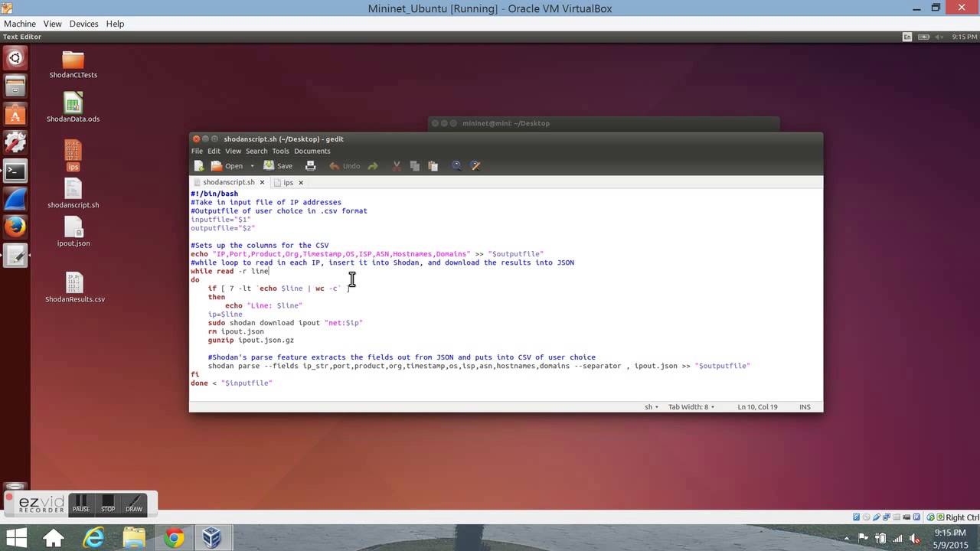
Task: Select the ShodanData.ods desktop file
Action: tap(73, 107)
